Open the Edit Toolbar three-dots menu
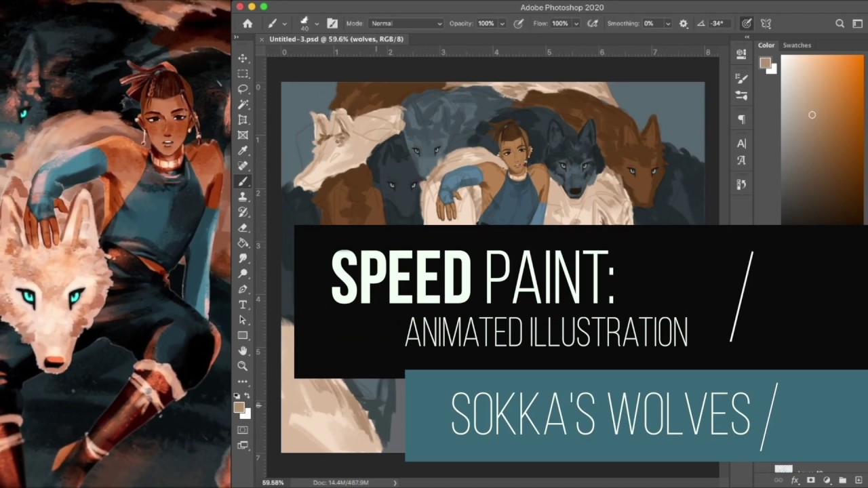868x488 pixels. coord(243,382)
